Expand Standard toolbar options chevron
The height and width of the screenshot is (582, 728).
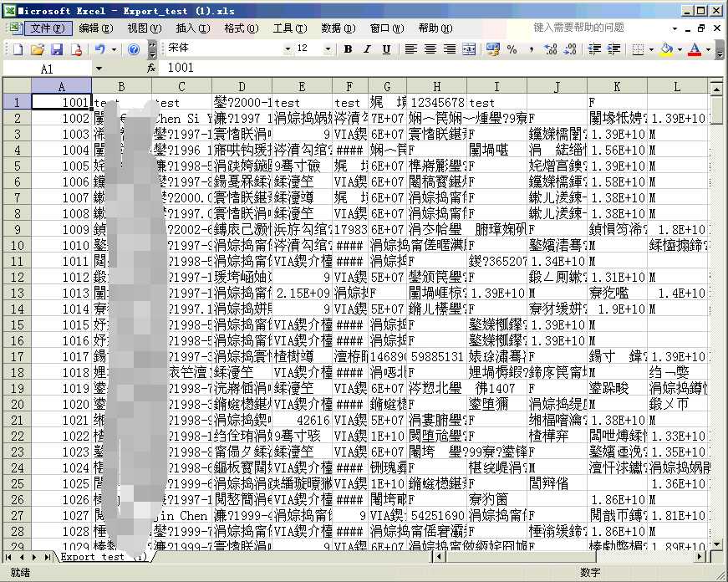152,48
